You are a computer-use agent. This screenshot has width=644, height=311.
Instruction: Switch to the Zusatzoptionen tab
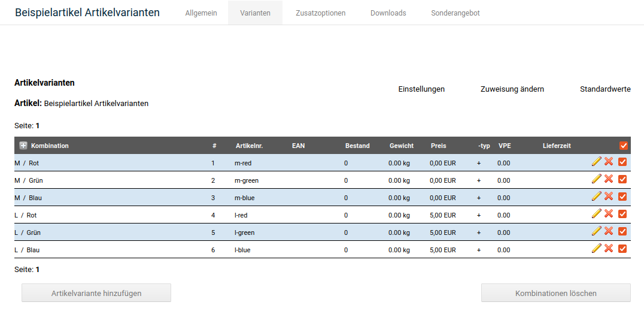(320, 13)
